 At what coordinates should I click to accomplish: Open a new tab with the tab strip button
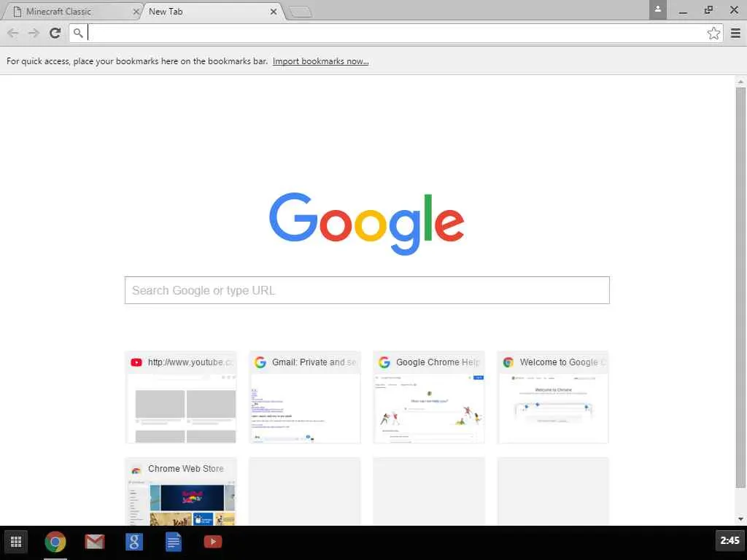(x=300, y=12)
